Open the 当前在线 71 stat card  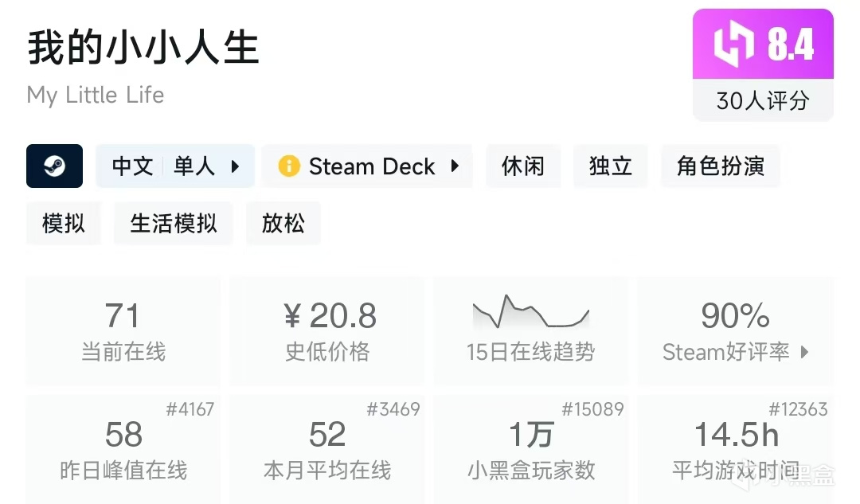pos(123,330)
